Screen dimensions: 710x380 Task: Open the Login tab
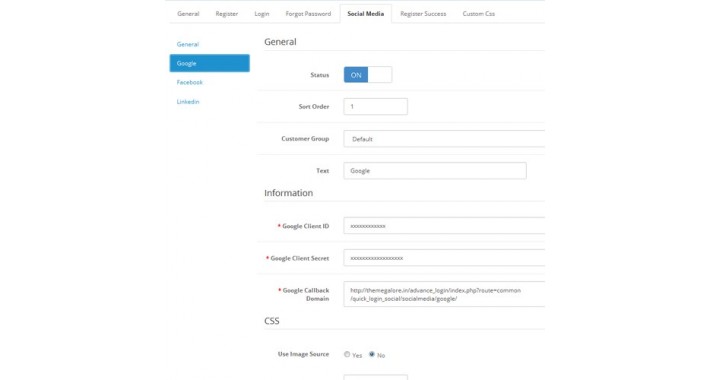262,14
